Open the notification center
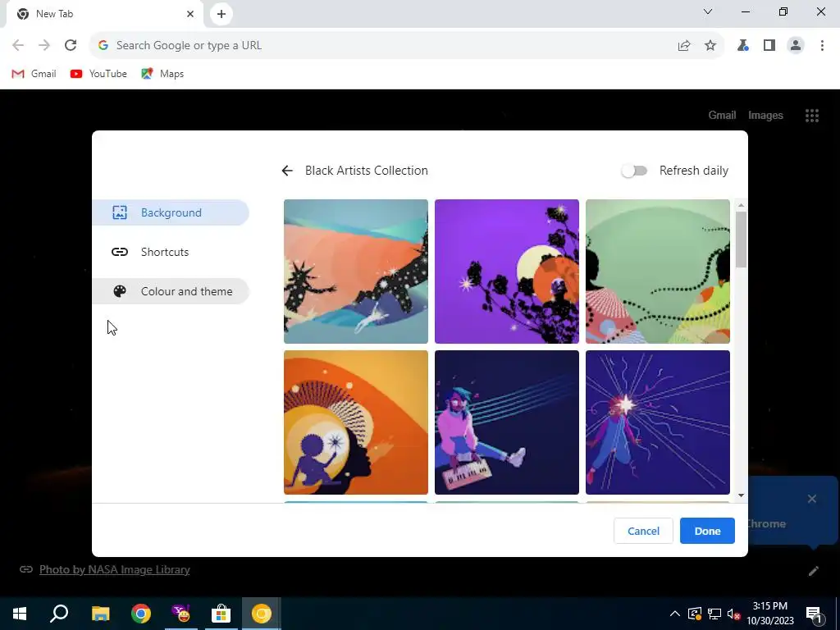Screen dimensions: 840x630 coord(814,614)
